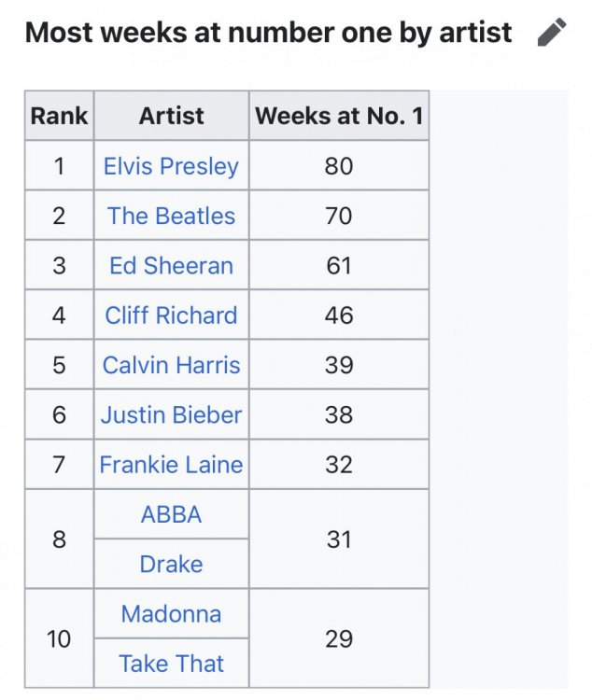Follow the Ed Sheeran link
Image resolution: width=592 pixels, height=700 pixels.
(171, 266)
